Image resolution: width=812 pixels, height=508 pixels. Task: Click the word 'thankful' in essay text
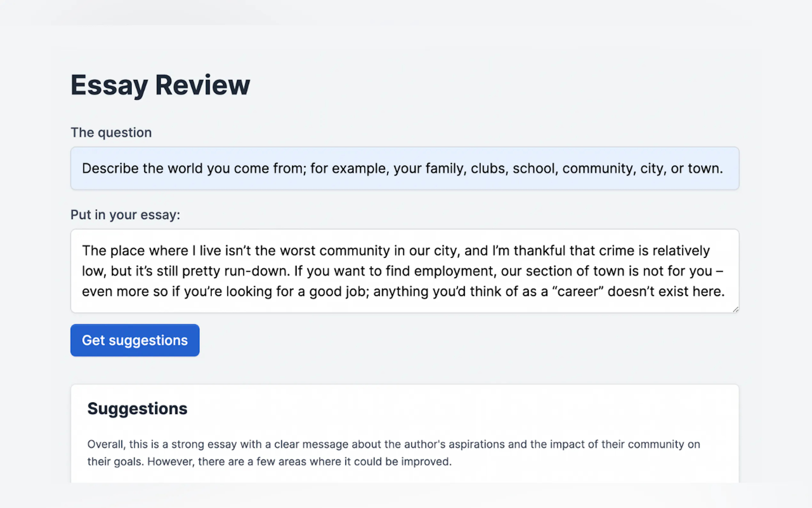[x=539, y=250]
